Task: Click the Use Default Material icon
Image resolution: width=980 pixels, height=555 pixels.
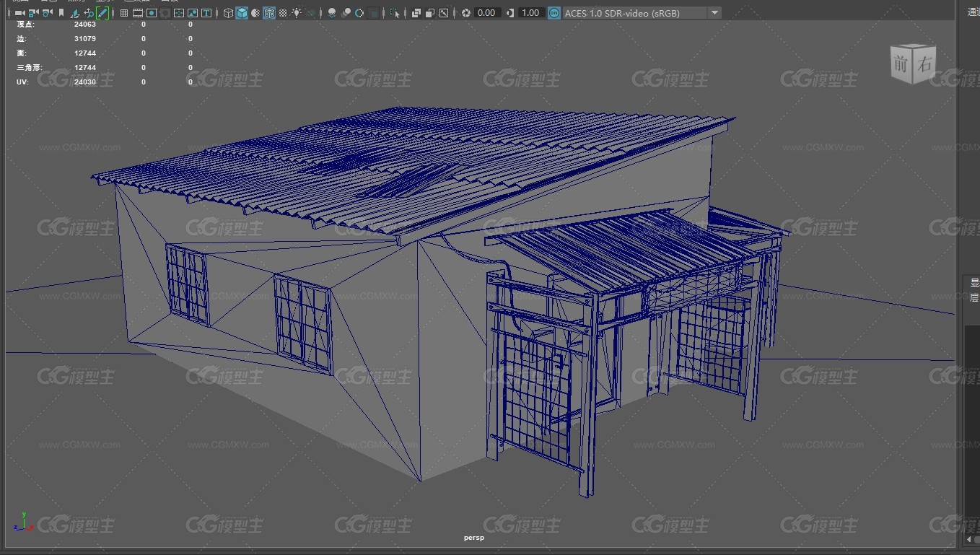Action: (x=255, y=13)
